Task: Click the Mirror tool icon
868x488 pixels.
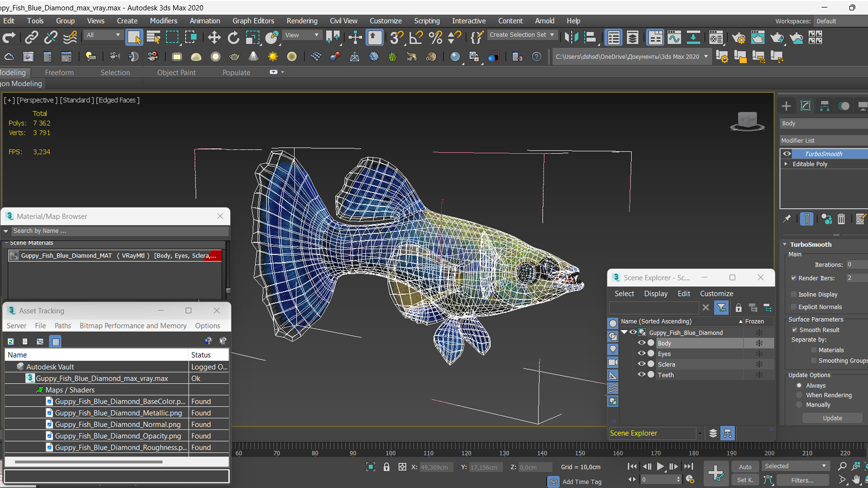Action: tap(571, 38)
